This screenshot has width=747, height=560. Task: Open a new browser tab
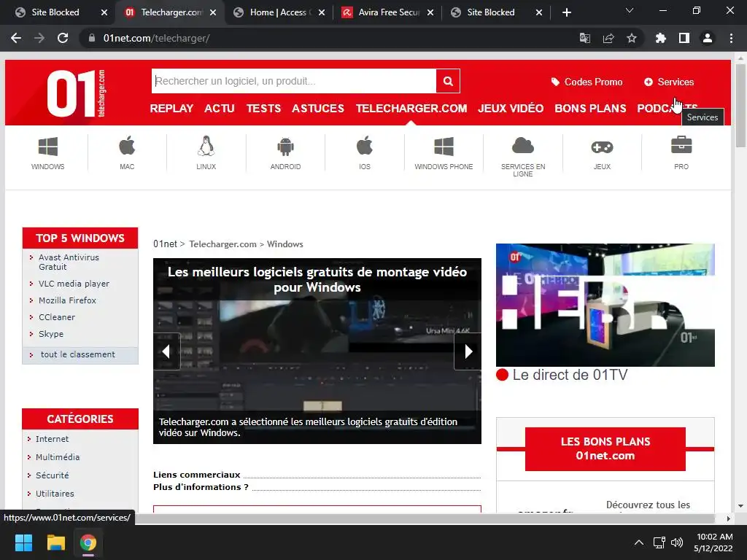566,12
